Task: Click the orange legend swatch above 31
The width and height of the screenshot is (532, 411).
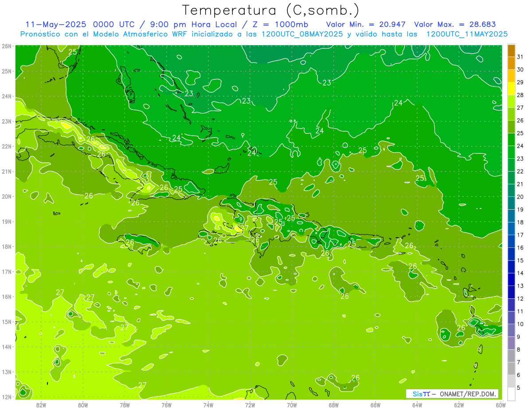Action: click(x=511, y=51)
